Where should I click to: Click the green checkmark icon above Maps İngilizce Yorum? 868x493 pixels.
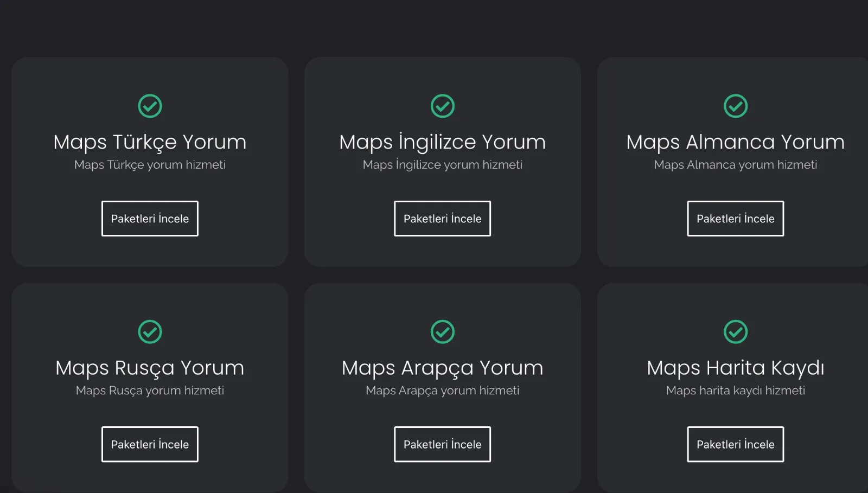pyautogui.click(x=443, y=106)
